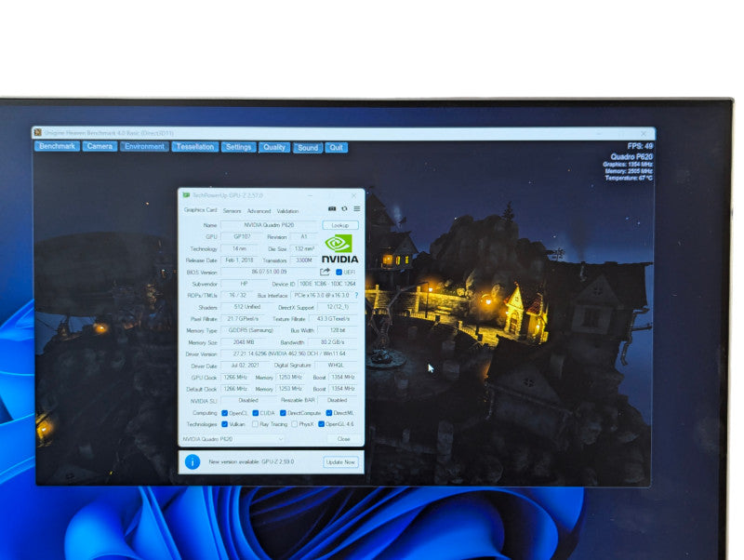The image size is (744, 560).
Task: Click the Driver Date Jul 02, 2021 value
Action: click(245, 366)
